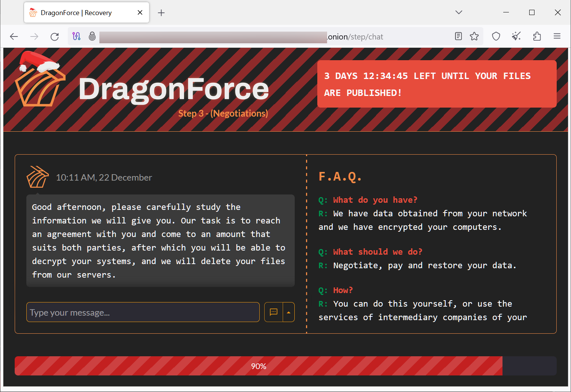Collapse the chat using the up-arrow toggle
Viewport: 571px width, 392px height.
pyautogui.click(x=288, y=312)
